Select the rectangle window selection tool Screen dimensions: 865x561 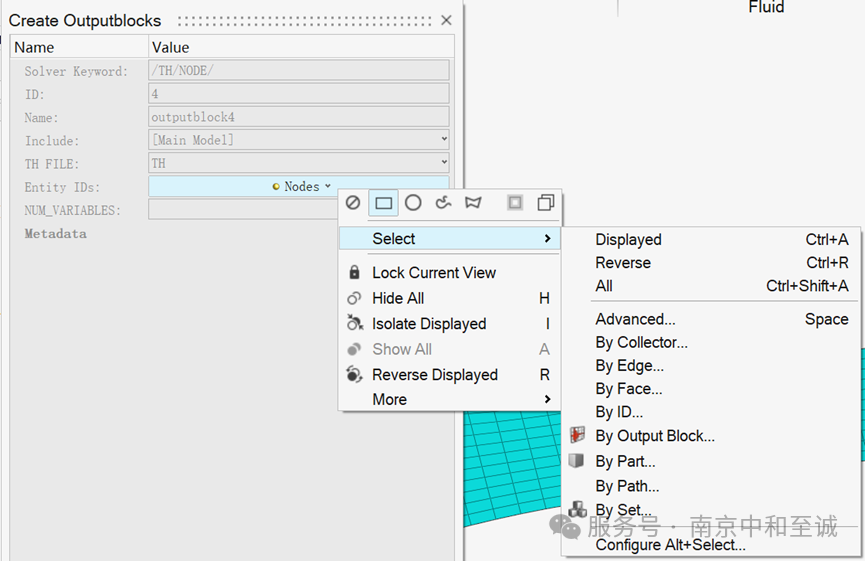(x=383, y=203)
